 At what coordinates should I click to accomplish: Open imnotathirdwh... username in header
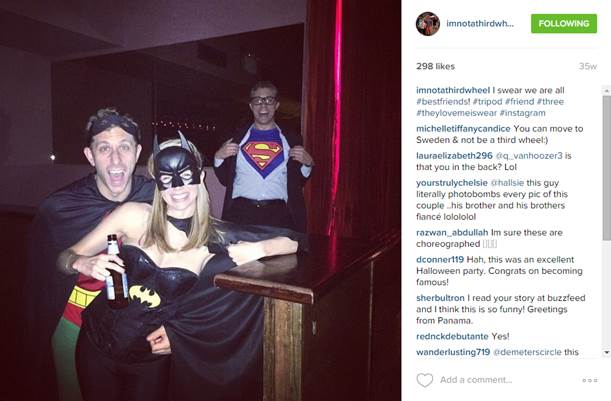pyautogui.click(x=480, y=23)
